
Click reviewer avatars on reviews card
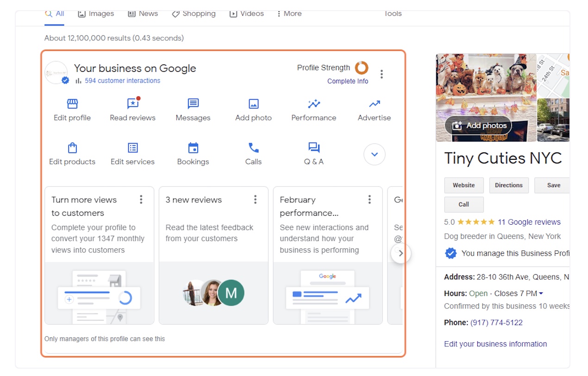click(213, 293)
